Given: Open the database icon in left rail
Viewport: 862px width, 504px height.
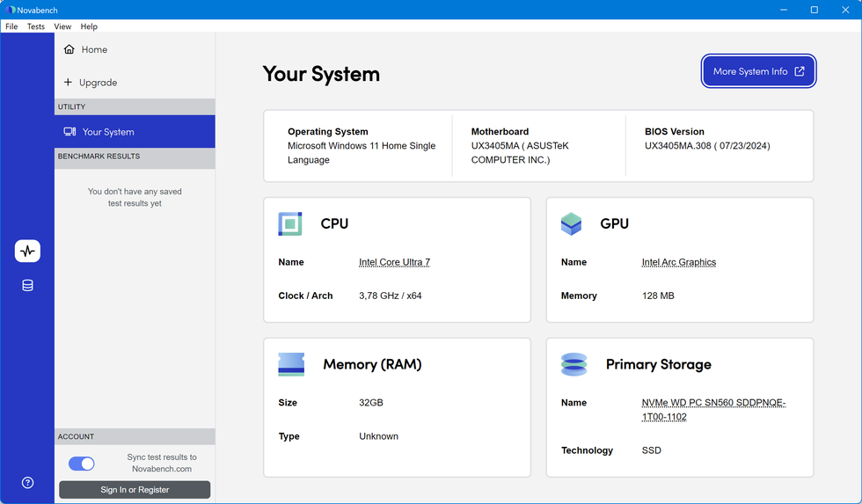Looking at the screenshot, I should (27, 286).
